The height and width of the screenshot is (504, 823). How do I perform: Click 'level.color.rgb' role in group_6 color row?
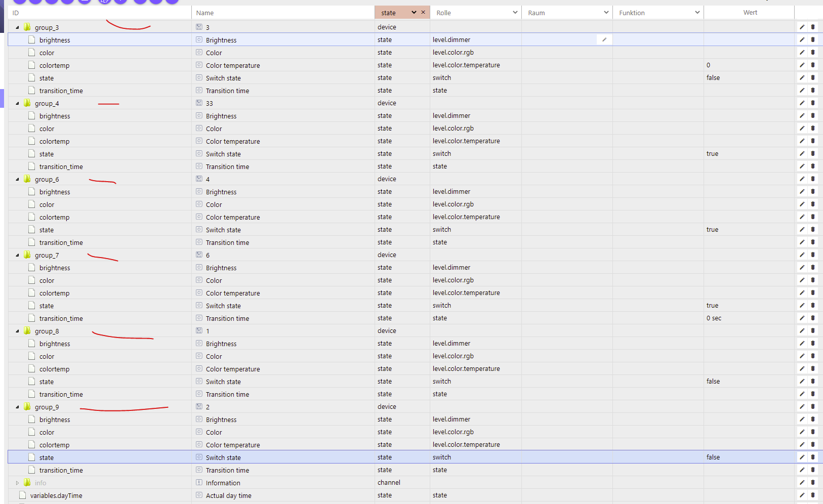pos(453,204)
